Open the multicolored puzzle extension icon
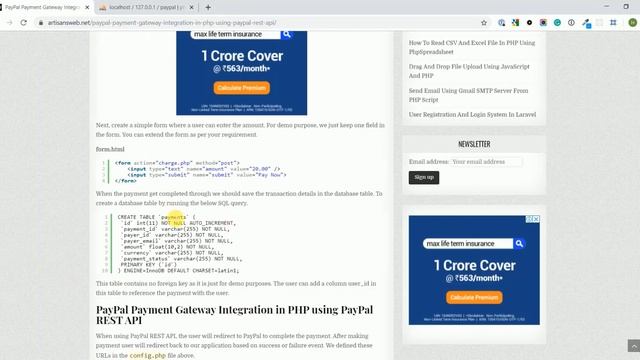Viewport: 640px width, 360px height. click(x=516, y=23)
